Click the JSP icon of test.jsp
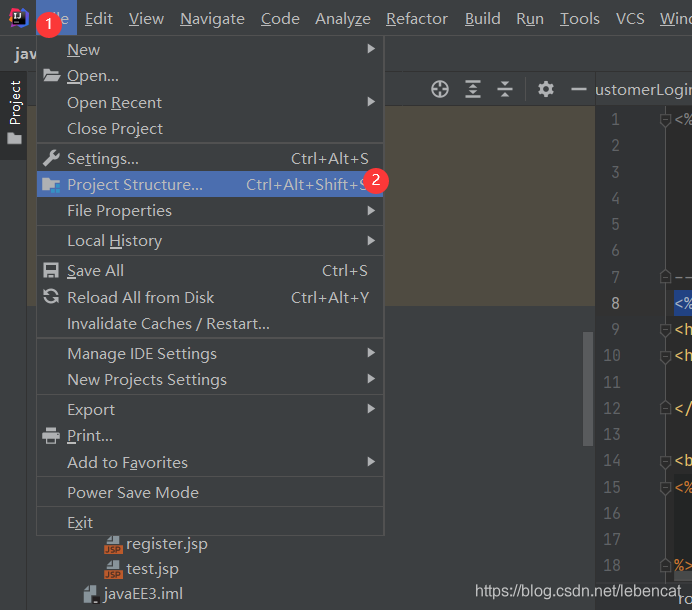692x610 pixels. point(113,569)
